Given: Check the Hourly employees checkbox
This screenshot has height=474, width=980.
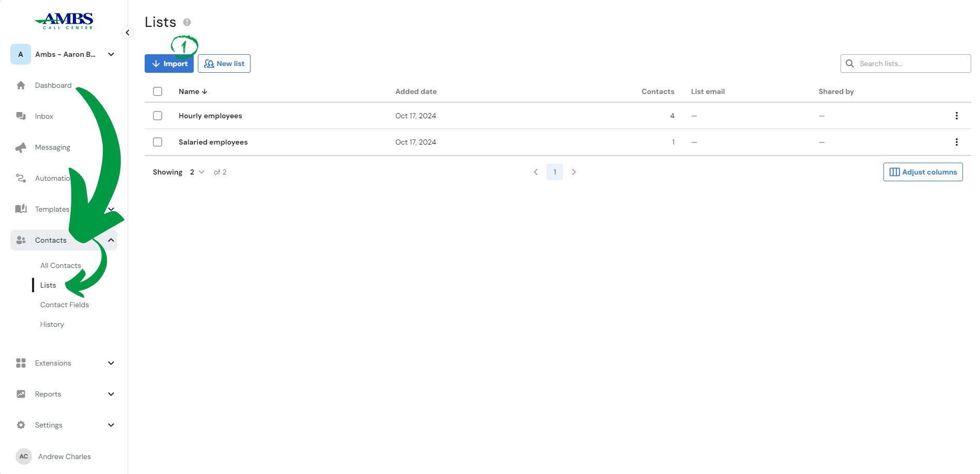Looking at the screenshot, I should point(158,116).
